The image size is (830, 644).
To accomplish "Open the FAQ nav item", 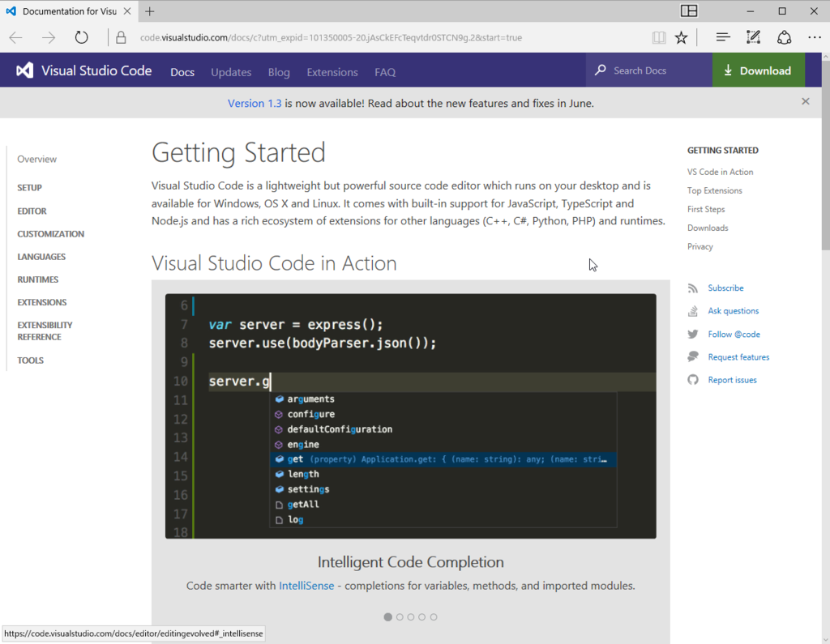I will 385,72.
